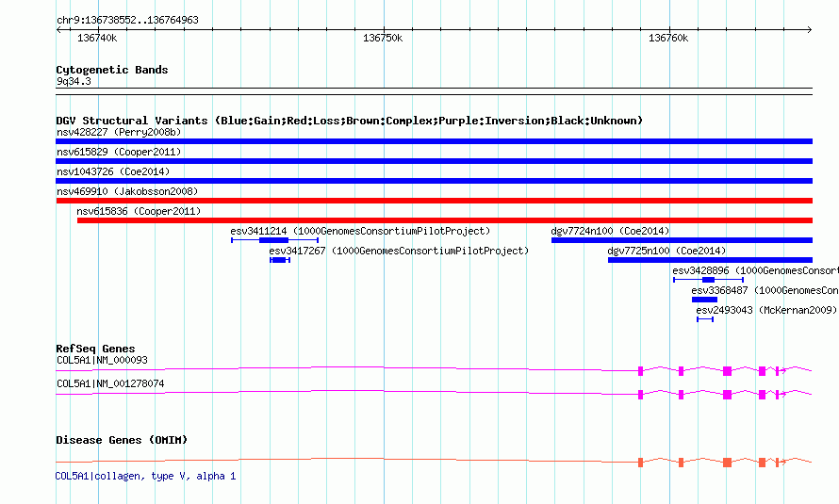This screenshot has width=839, height=504.
Task: Open COL5A1|NM_001278074 transcript label
Action: click(110, 383)
